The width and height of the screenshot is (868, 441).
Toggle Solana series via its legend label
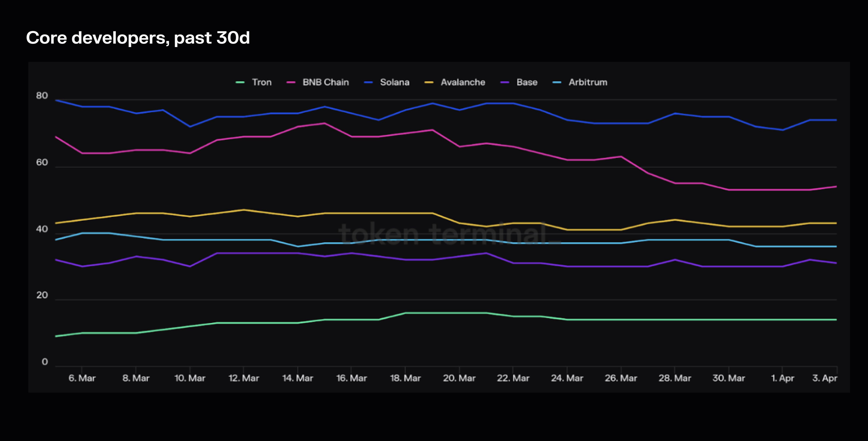point(395,82)
